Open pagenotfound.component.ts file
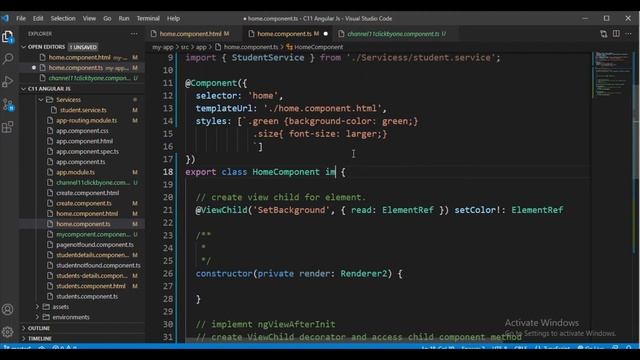This screenshot has width=640, height=360. (95, 244)
